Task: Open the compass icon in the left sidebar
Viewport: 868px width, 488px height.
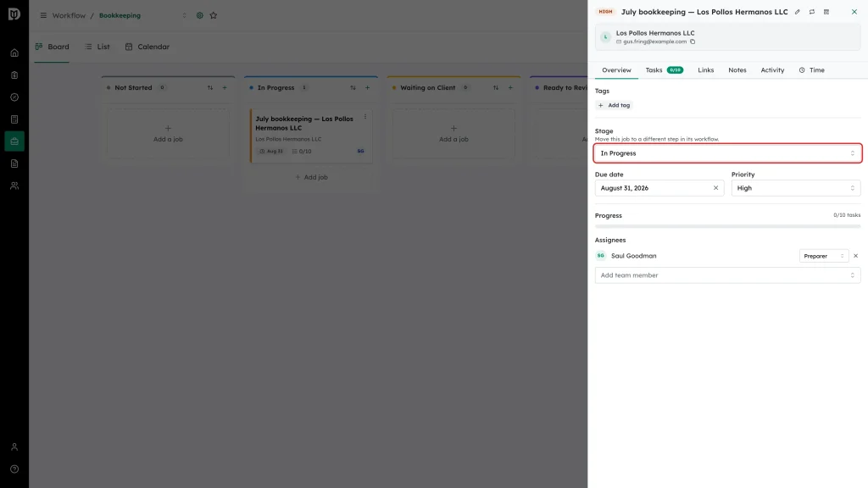Action: click(x=14, y=97)
